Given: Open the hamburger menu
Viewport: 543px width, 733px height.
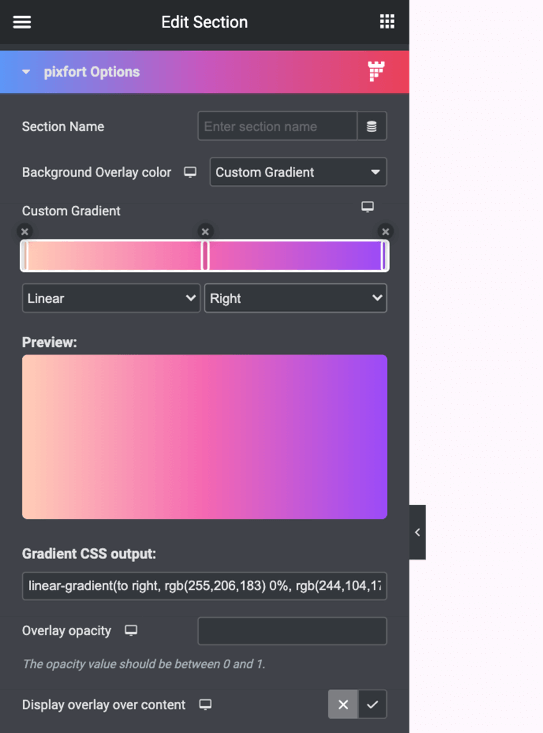Looking at the screenshot, I should pyautogui.click(x=22, y=22).
